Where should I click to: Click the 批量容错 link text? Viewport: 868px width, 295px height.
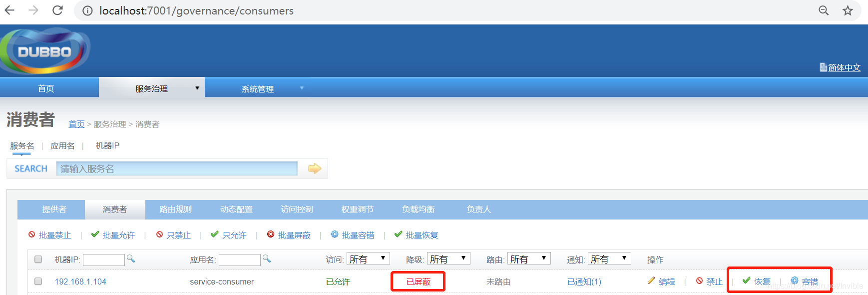coord(358,235)
